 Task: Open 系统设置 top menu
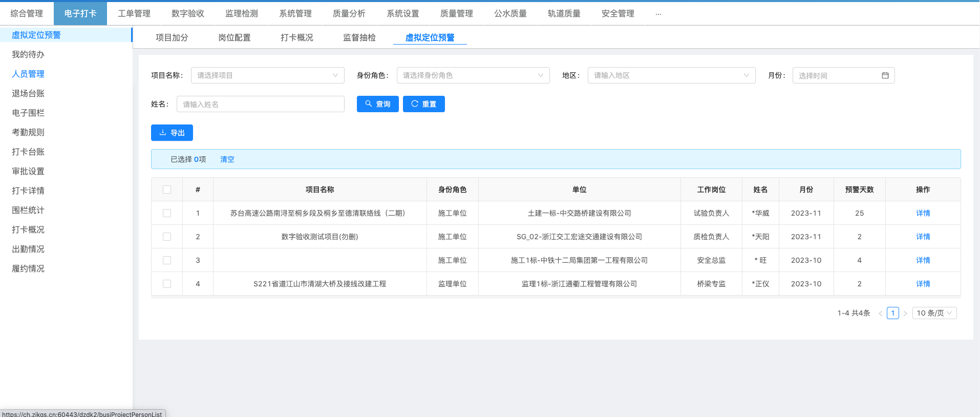click(x=403, y=14)
